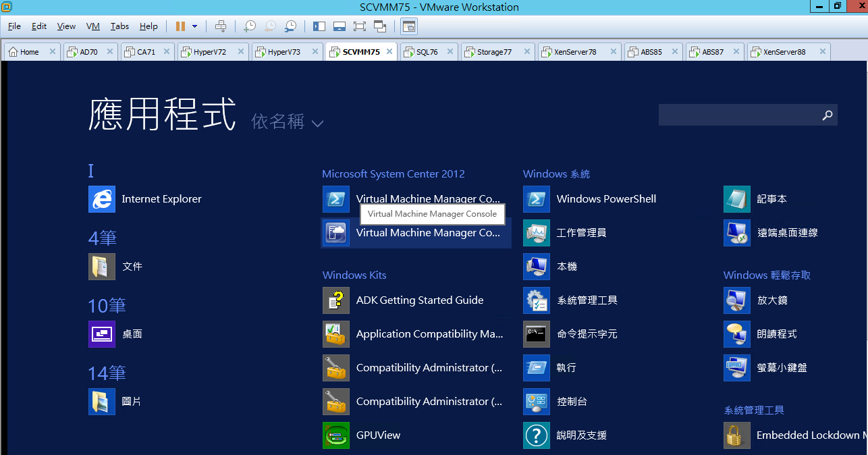This screenshot has width=868, height=455.
Task: Open the VM menu
Action: 93,26
